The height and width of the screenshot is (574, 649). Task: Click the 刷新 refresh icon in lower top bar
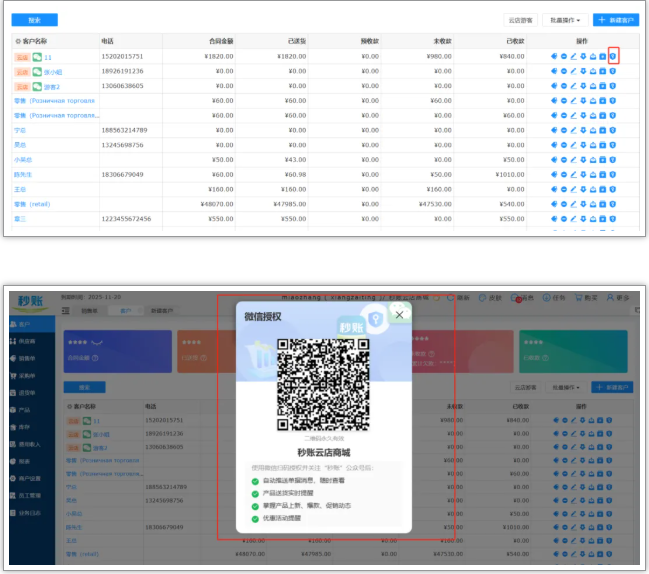coord(450,298)
